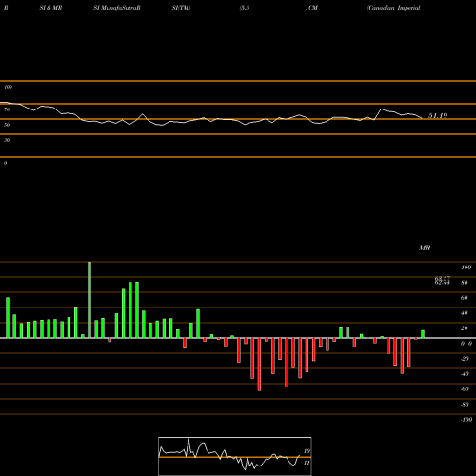The width and height of the screenshot is (476, 476).
Task: Click the RSI line peak near right end
Action: [x=382, y=109]
